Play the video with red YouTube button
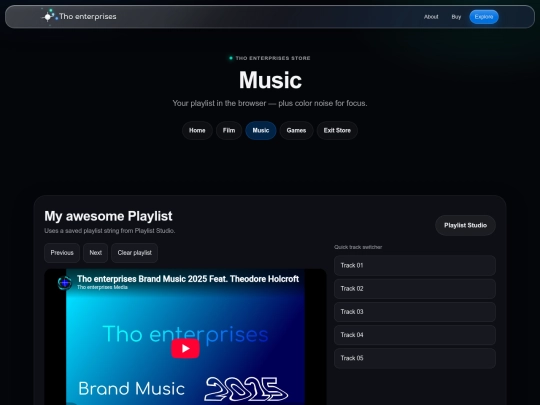Viewport: 540px width, 405px height. pos(185,349)
